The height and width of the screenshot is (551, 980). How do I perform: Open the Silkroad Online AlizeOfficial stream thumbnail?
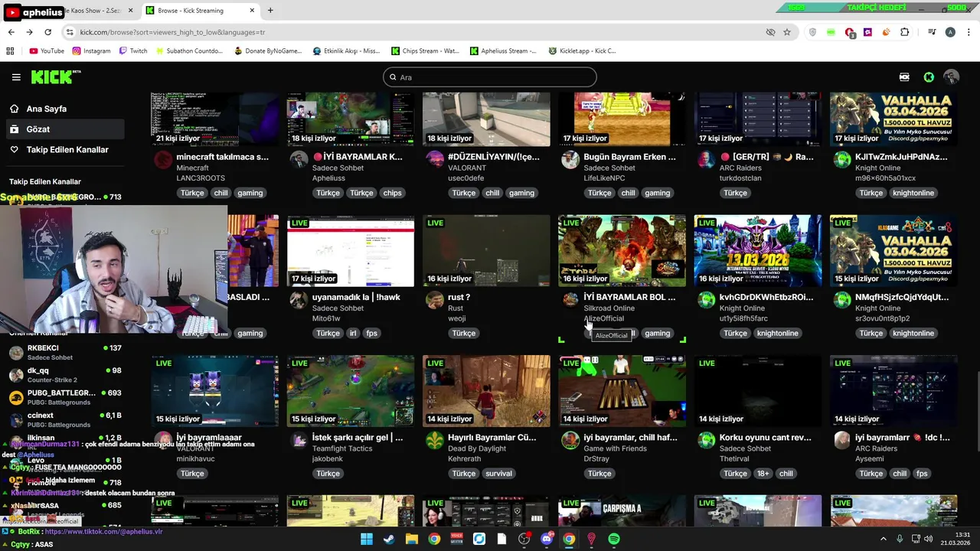tap(622, 251)
